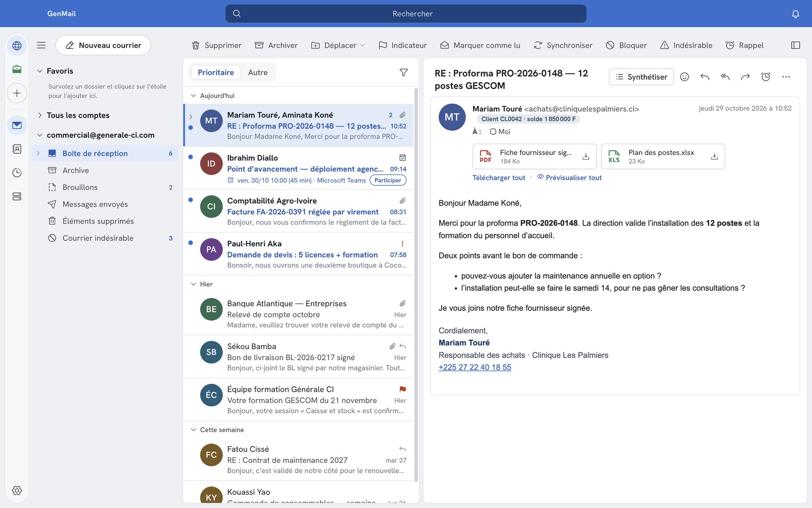
Task: Download Plan des postes.xlsx attachment
Action: point(715,156)
